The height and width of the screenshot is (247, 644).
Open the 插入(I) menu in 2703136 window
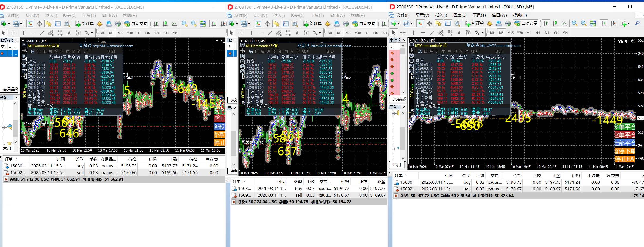coord(279,16)
